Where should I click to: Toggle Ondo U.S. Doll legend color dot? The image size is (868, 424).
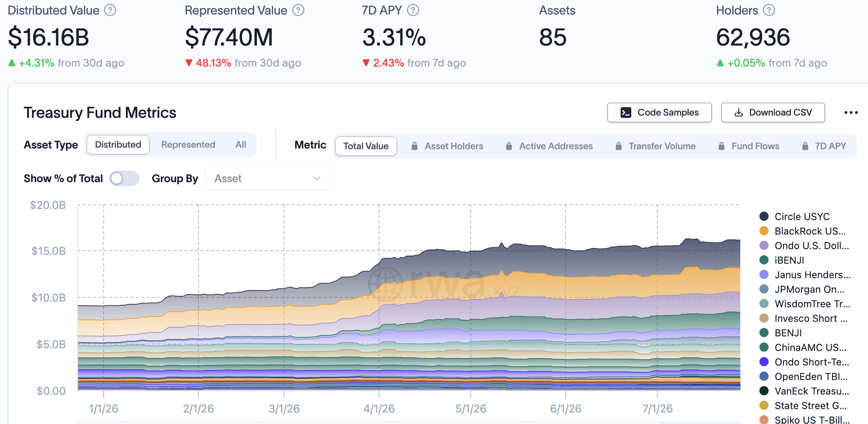(764, 245)
